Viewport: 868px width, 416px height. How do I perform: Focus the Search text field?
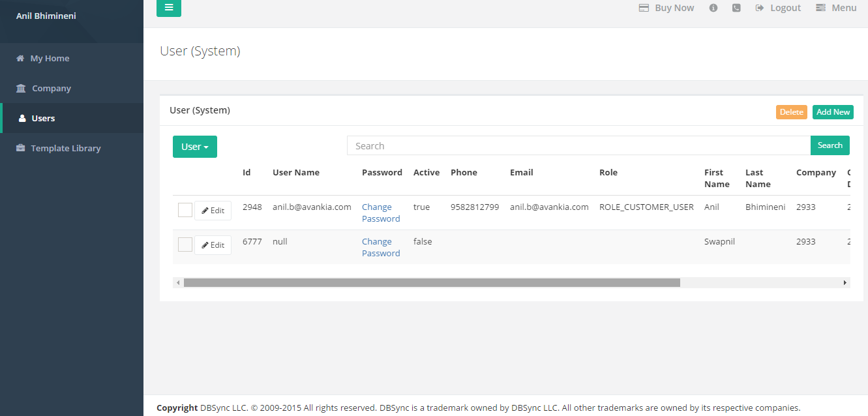point(578,146)
